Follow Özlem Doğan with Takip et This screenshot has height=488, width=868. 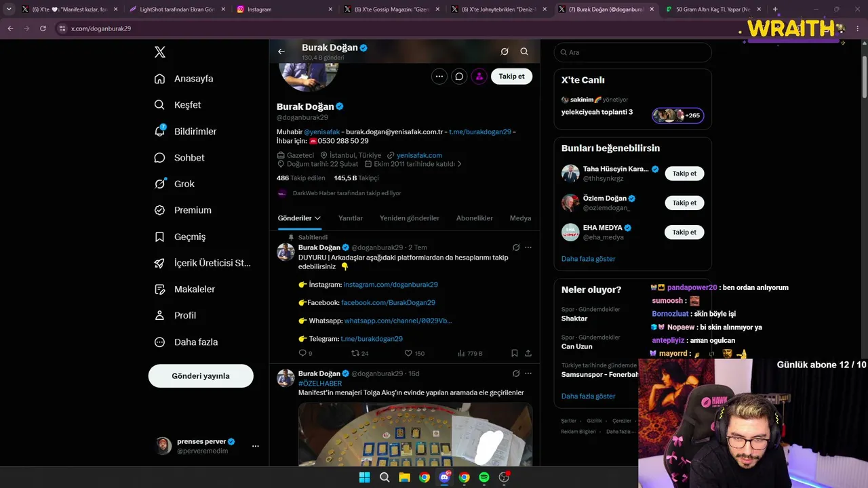pyautogui.click(x=684, y=203)
